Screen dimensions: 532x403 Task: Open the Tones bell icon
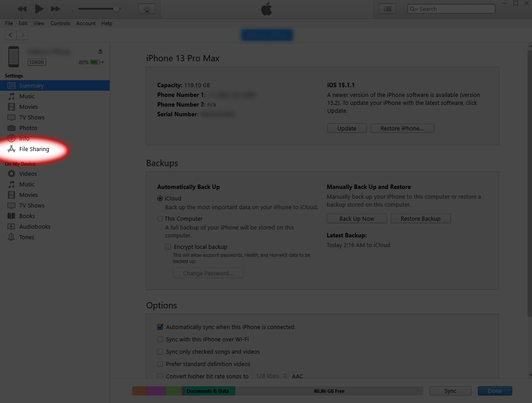(x=11, y=237)
